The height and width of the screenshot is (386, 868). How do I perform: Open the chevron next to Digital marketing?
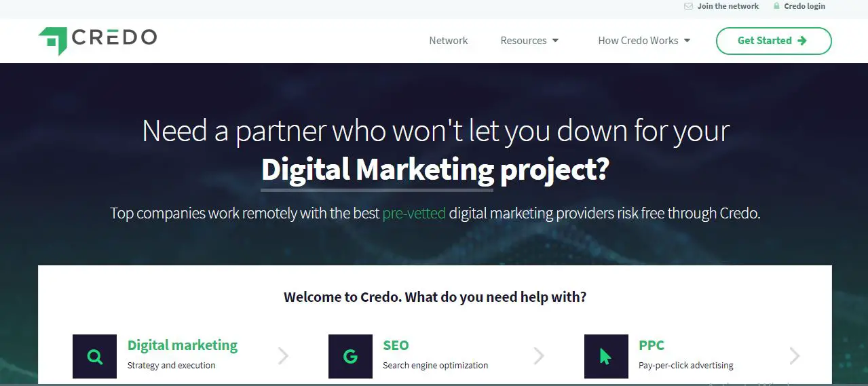click(283, 356)
